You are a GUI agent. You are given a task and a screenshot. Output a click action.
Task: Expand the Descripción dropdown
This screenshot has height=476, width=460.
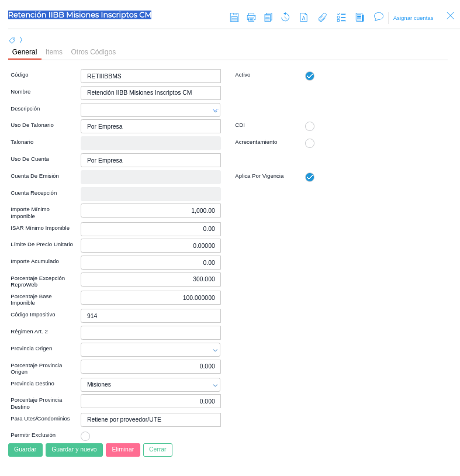pos(150,110)
